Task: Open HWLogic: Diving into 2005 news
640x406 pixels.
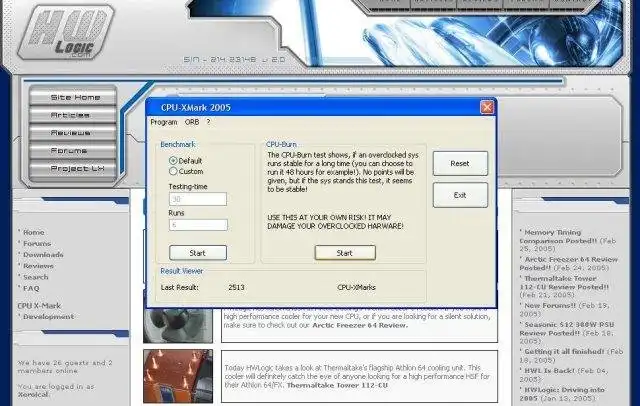Action: 562,394
